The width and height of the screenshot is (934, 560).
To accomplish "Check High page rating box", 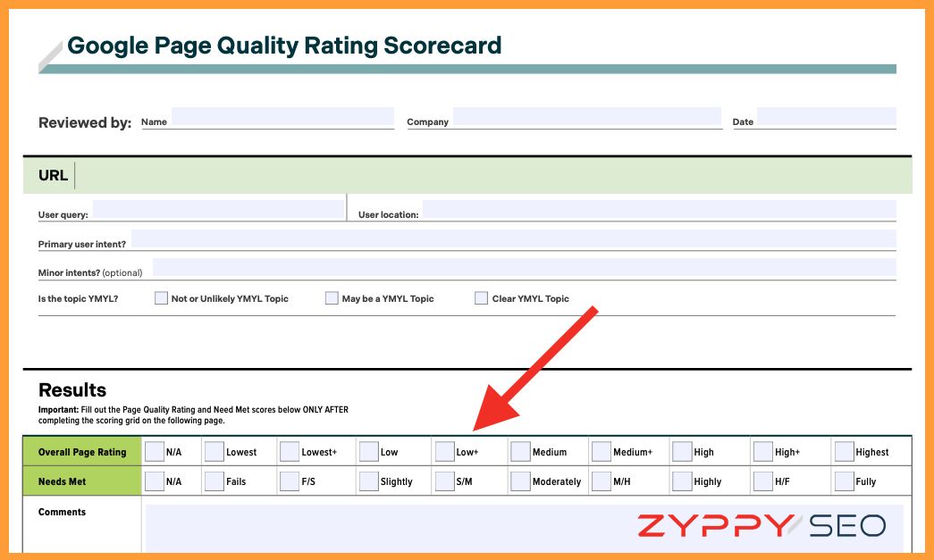I will pos(682,452).
